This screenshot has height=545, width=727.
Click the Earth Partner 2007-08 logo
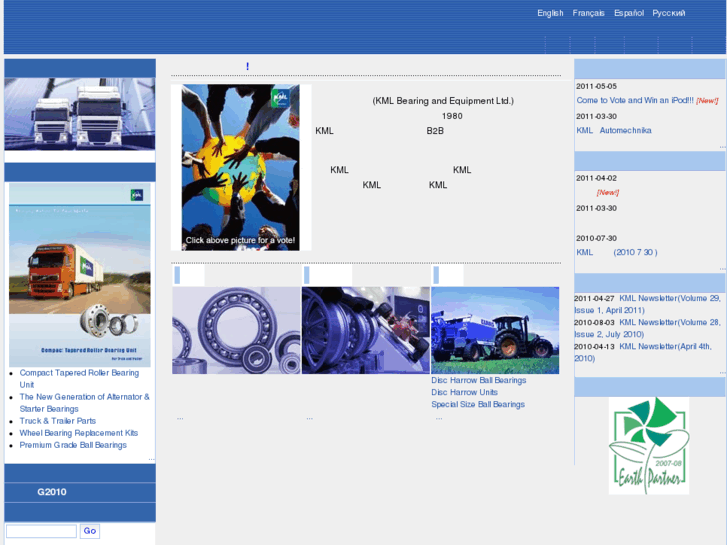click(x=648, y=445)
